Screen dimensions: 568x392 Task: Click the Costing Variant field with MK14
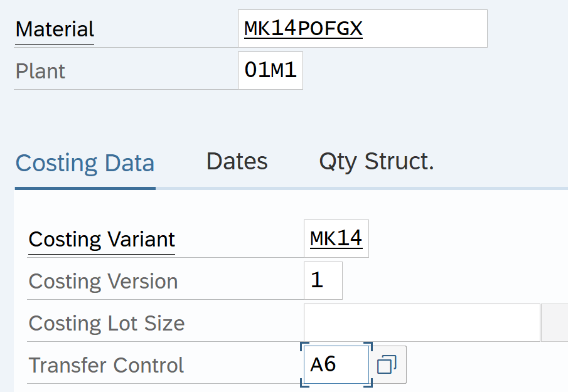336,239
